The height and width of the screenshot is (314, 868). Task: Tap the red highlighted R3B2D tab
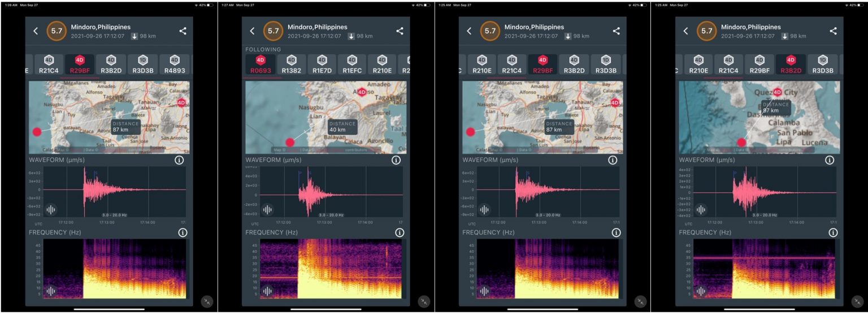[791, 65]
